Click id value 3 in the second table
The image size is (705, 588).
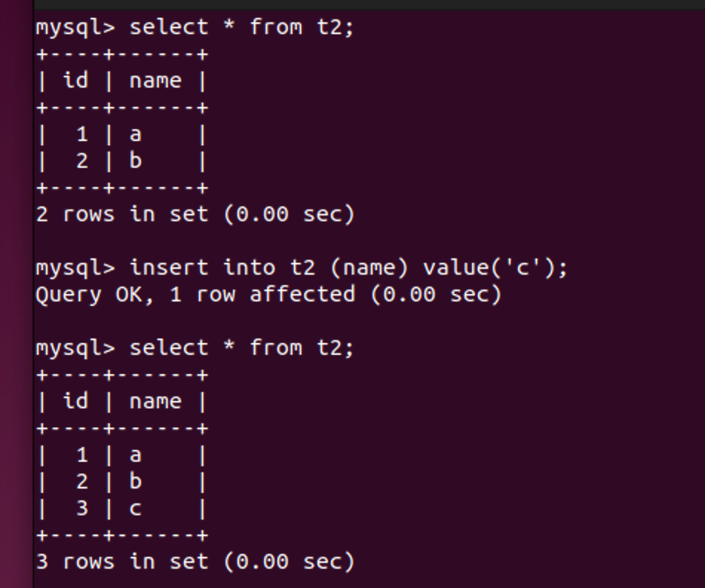(x=82, y=509)
